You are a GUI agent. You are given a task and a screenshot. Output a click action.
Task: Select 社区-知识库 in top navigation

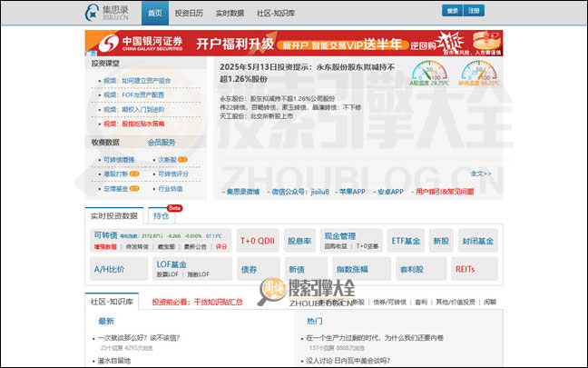pyautogui.click(x=276, y=13)
